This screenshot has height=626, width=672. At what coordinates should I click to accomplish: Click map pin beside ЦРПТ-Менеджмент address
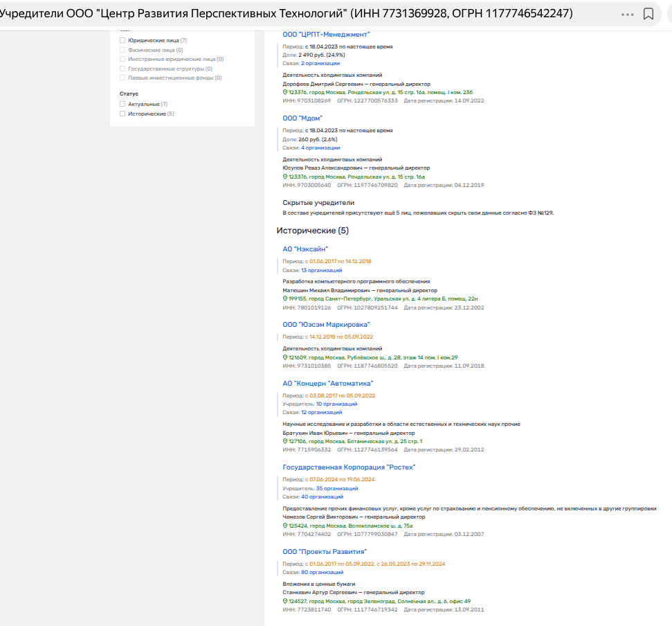(x=285, y=92)
